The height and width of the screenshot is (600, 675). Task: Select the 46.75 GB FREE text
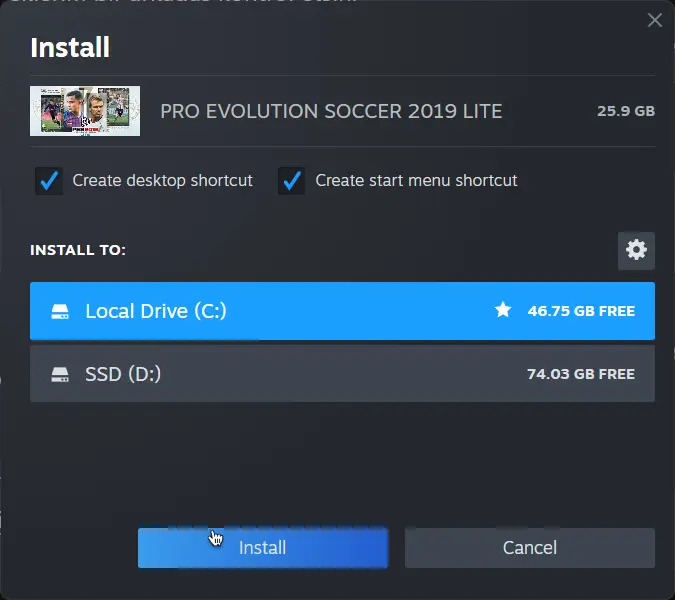pyautogui.click(x=581, y=311)
